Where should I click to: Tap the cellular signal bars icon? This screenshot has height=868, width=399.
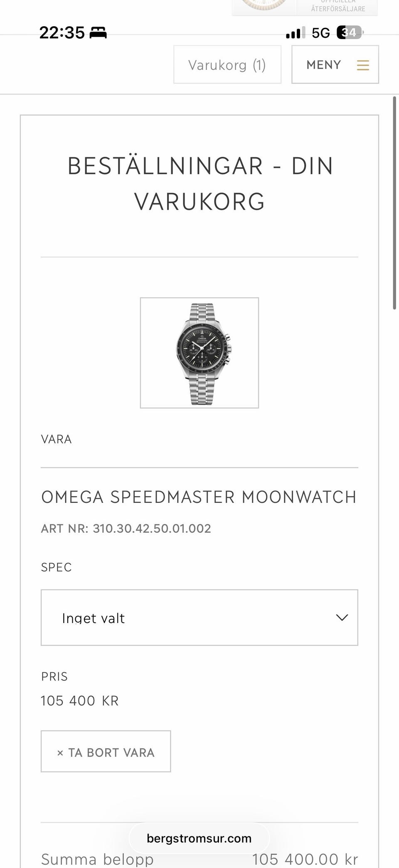point(295,32)
